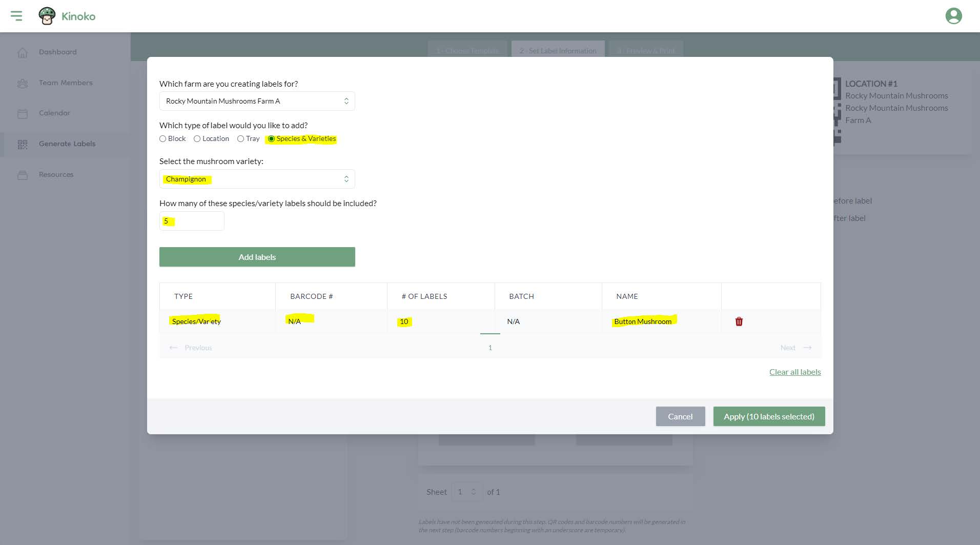This screenshot has width=980, height=545.
Task: Open the user profile avatar
Action: click(953, 16)
